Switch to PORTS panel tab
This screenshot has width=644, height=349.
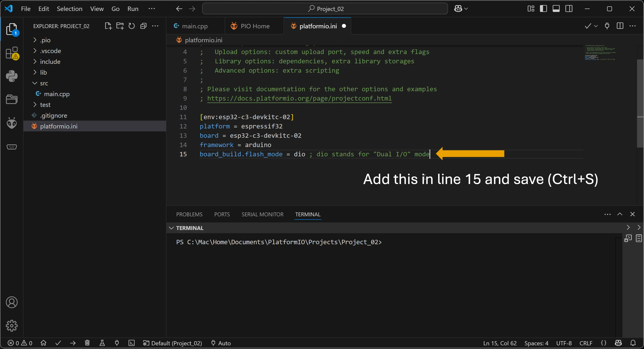coord(222,214)
